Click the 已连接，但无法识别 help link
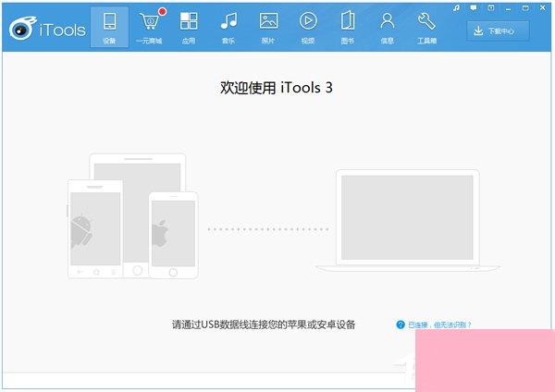This screenshot has height=392, width=555. tap(439, 325)
